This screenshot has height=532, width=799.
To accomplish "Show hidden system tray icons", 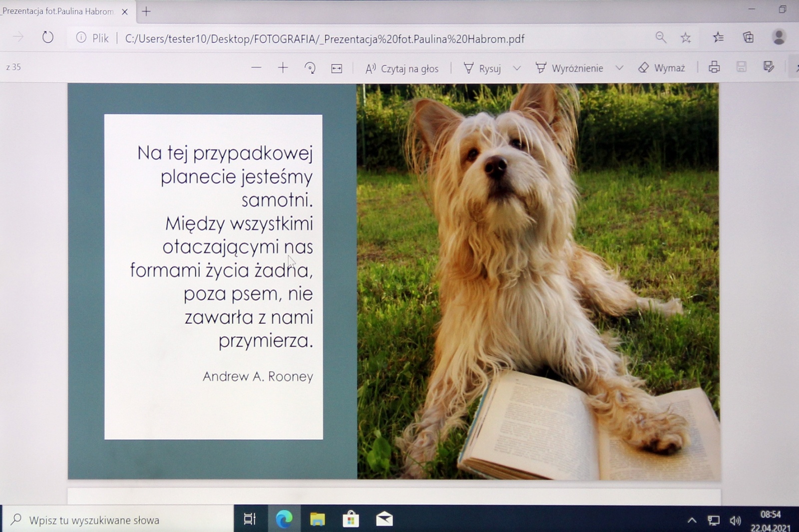I will coord(692,521).
